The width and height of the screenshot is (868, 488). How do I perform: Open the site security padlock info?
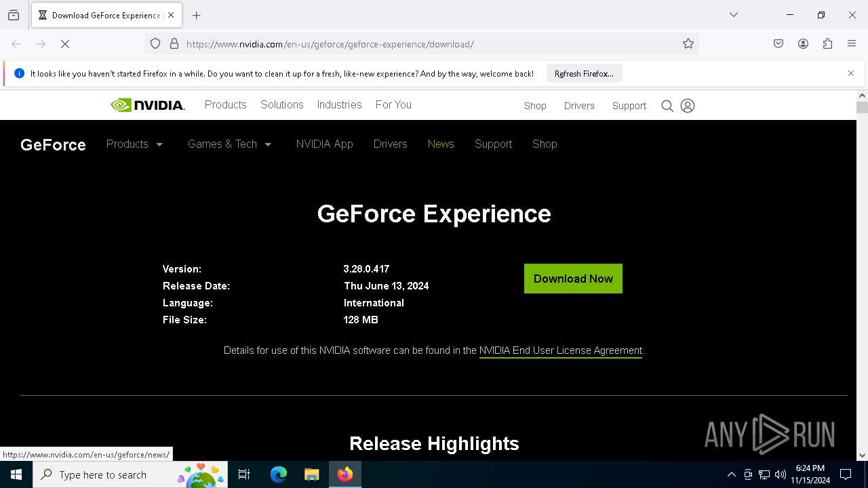click(x=174, y=44)
